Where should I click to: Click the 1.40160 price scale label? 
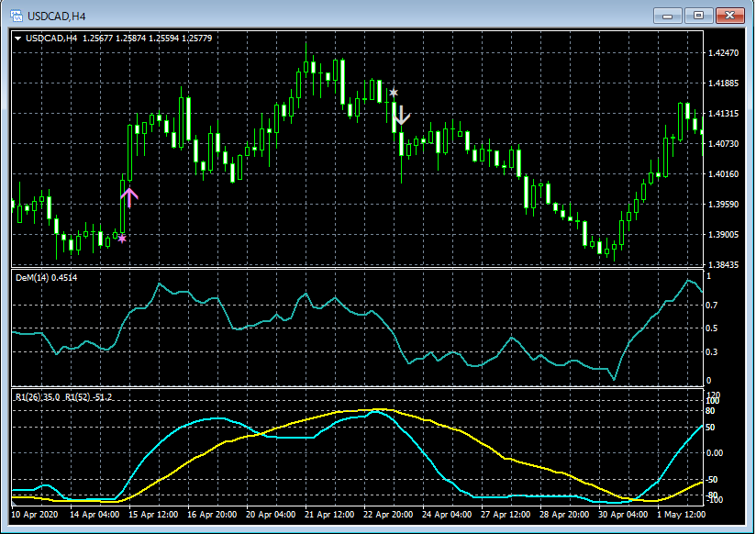click(x=724, y=174)
